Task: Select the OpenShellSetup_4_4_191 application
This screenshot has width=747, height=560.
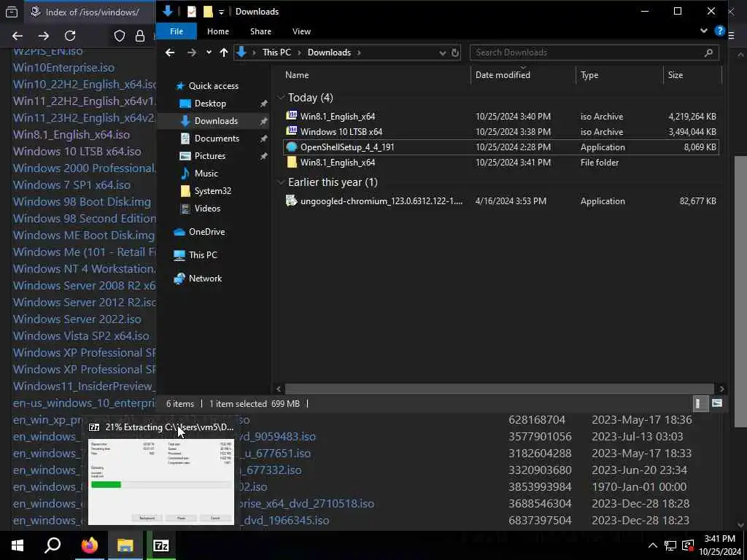Action: coord(500,147)
